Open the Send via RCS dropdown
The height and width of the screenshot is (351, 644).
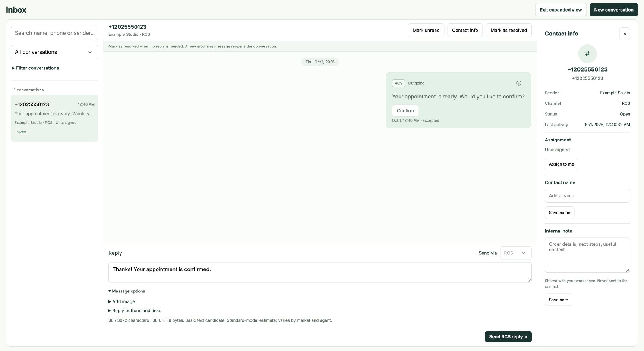pos(515,253)
